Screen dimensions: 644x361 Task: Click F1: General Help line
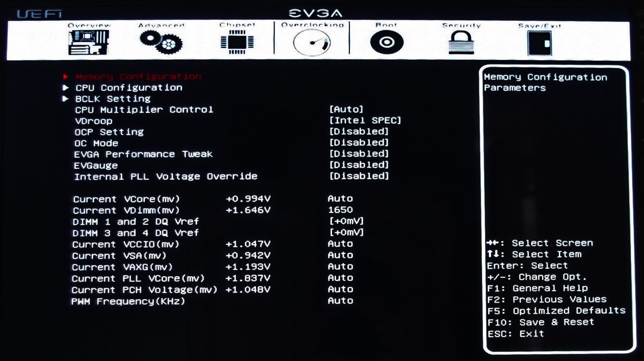(x=537, y=288)
